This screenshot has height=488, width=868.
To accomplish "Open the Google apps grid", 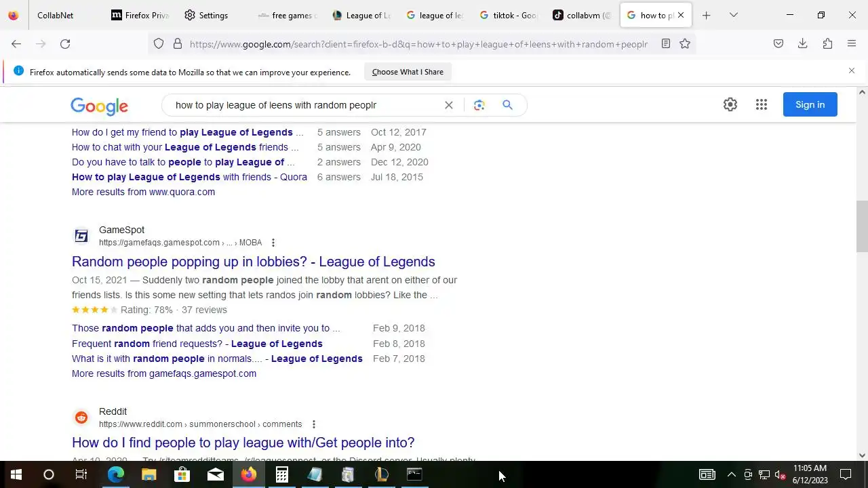I will 762,104.
